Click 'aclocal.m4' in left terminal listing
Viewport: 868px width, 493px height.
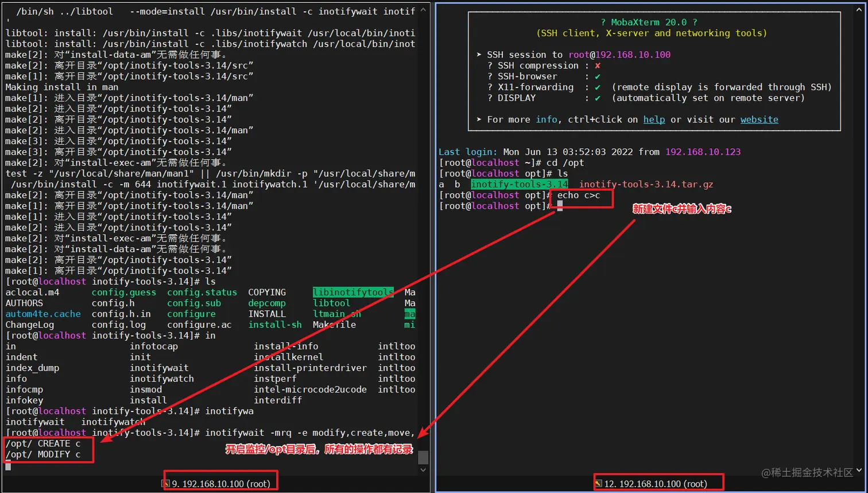pyautogui.click(x=32, y=292)
